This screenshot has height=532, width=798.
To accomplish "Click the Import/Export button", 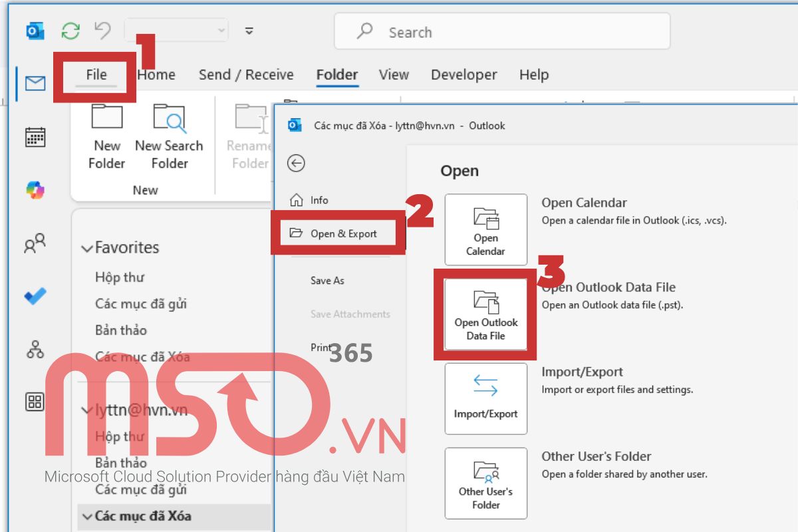I will click(x=486, y=399).
